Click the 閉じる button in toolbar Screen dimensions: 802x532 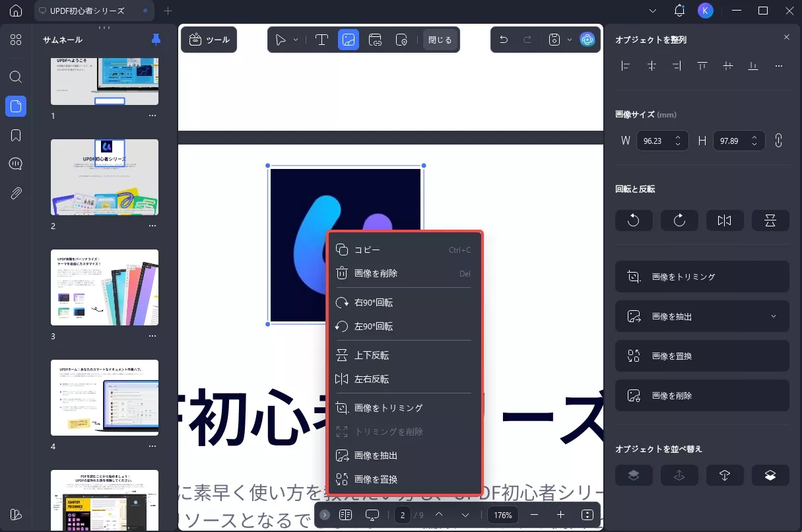[x=440, y=40]
